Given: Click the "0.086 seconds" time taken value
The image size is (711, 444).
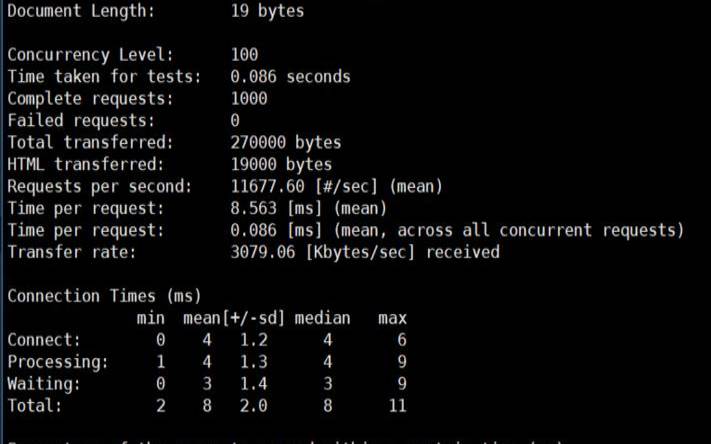Looking at the screenshot, I should [x=290, y=76].
